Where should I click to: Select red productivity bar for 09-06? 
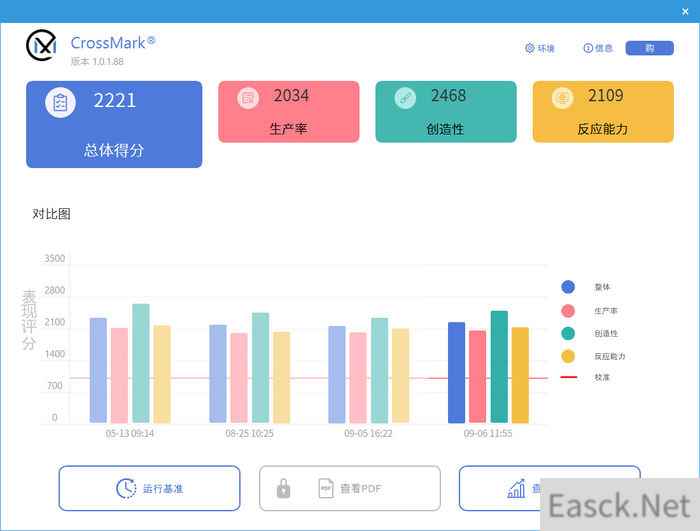[478, 376]
